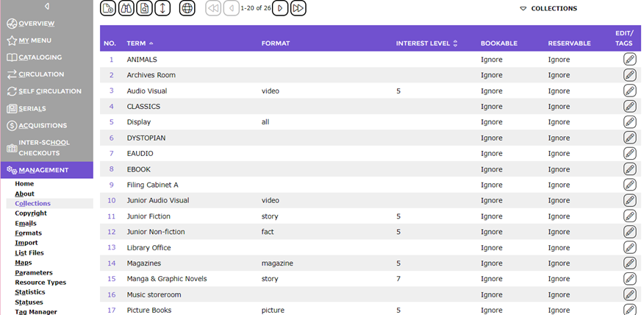Open the Maps link
Viewport: 644px width, 315px height.
tap(24, 262)
